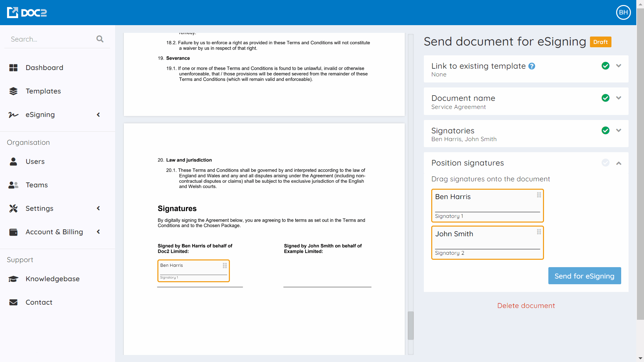Click the Draft status badge
644x362 pixels.
pos(600,42)
